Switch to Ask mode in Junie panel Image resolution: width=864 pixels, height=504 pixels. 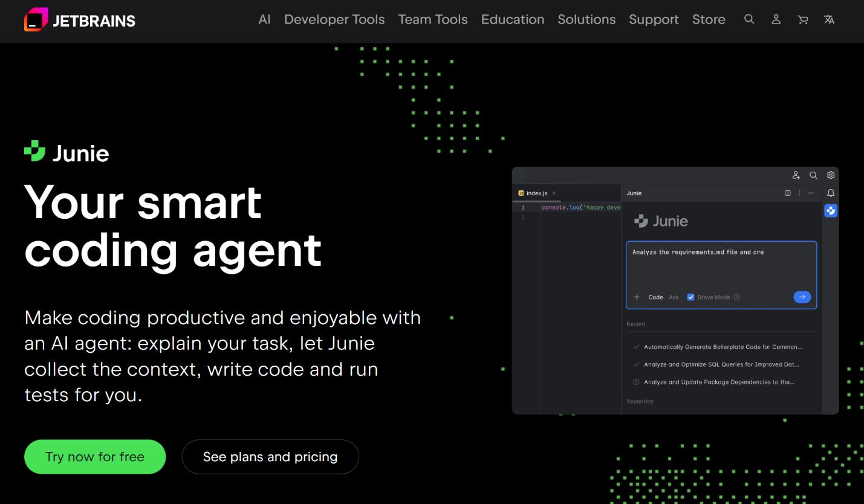tap(674, 297)
